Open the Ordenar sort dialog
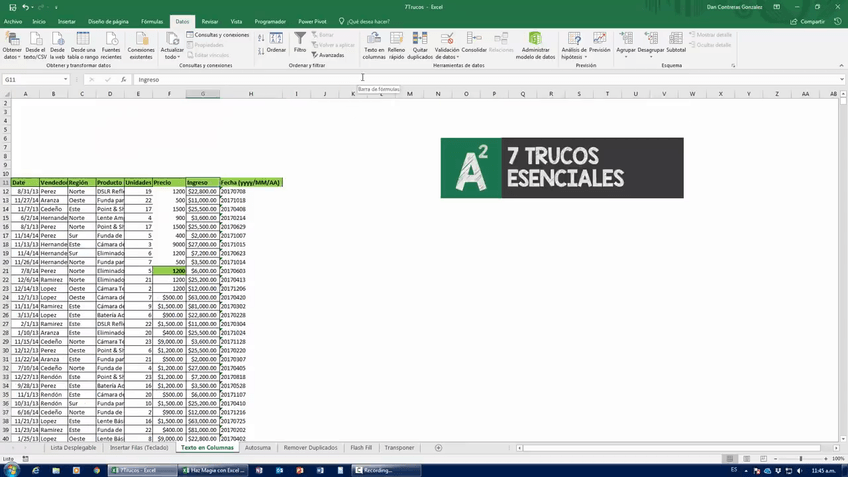The image size is (848, 477). pos(276,43)
